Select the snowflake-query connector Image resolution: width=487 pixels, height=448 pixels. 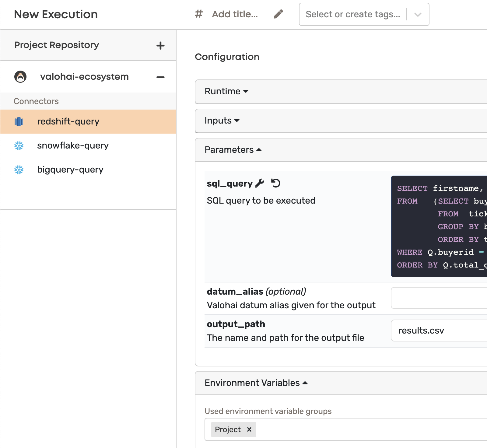pos(88,145)
